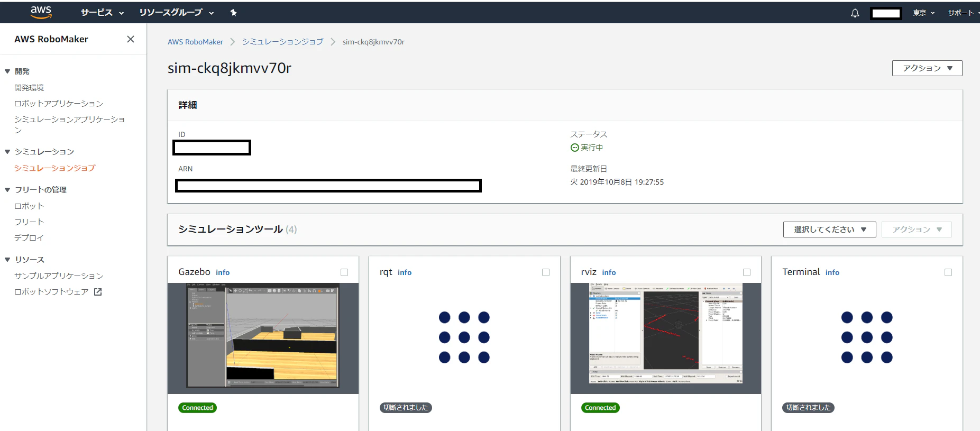
Task: Open the job アクション dropdown beside the title
Action: click(x=927, y=68)
